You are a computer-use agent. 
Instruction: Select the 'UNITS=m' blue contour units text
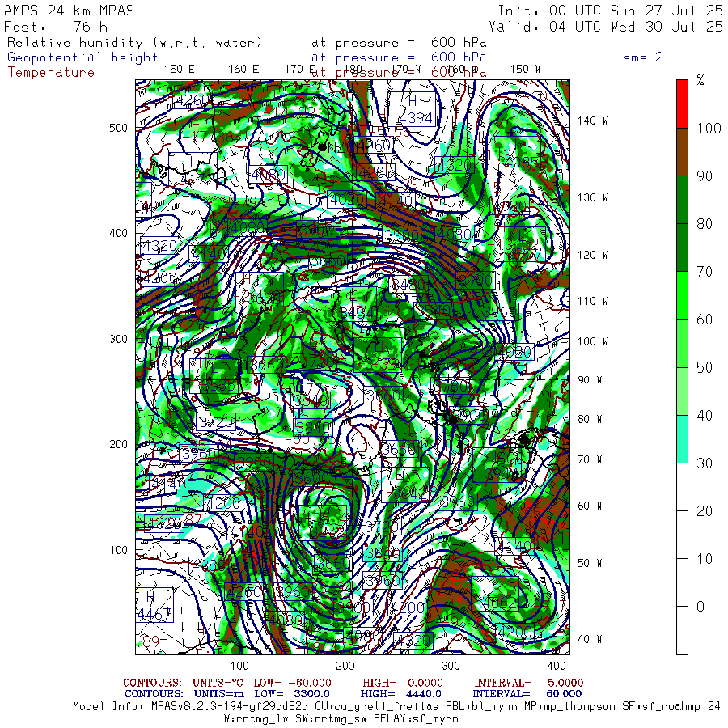[x=219, y=694]
